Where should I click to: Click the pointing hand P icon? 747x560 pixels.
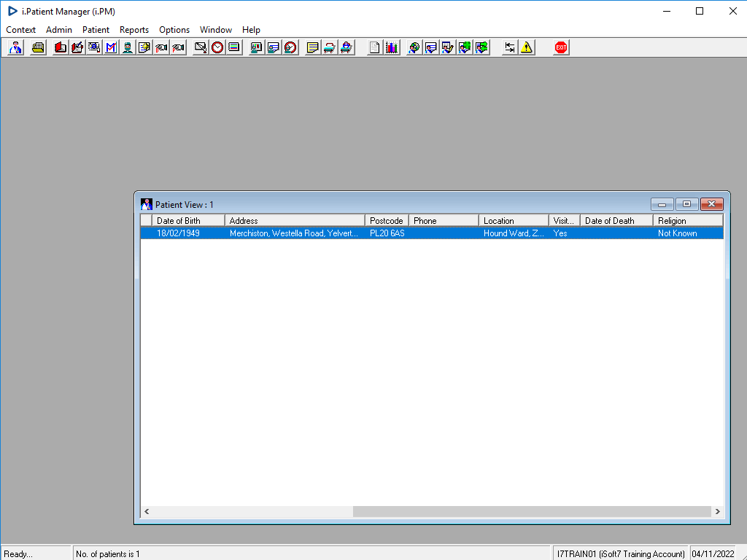click(178, 47)
